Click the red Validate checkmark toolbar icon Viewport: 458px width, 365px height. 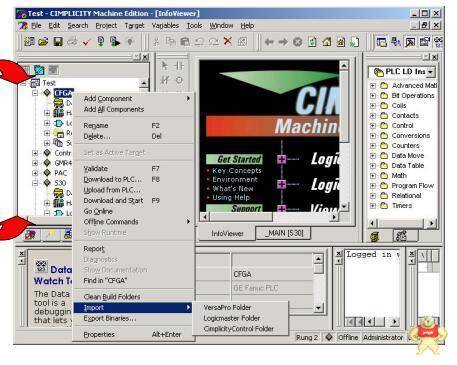87,42
